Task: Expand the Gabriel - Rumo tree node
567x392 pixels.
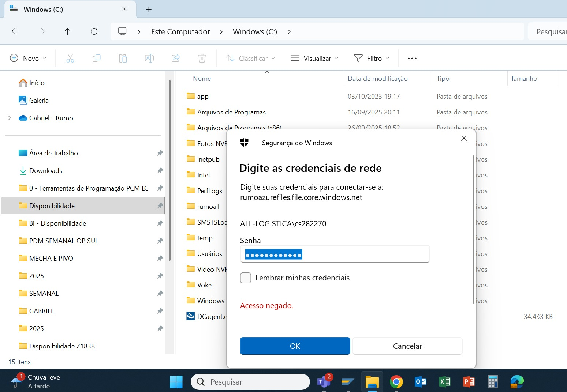Action: (x=10, y=118)
